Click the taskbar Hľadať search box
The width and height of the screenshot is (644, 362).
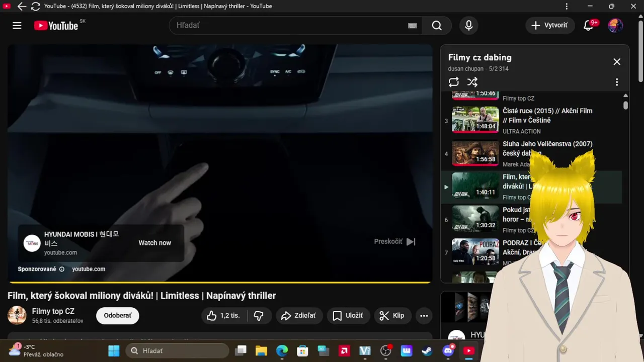click(x=177, y=350)
